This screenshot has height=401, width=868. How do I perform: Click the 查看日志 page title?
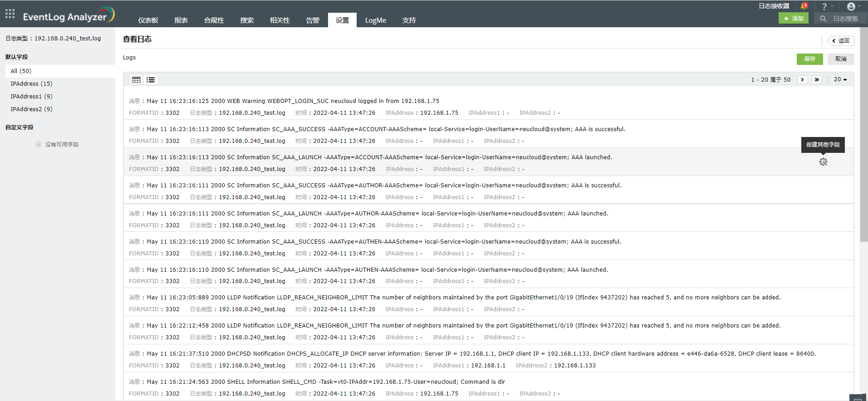137,39
